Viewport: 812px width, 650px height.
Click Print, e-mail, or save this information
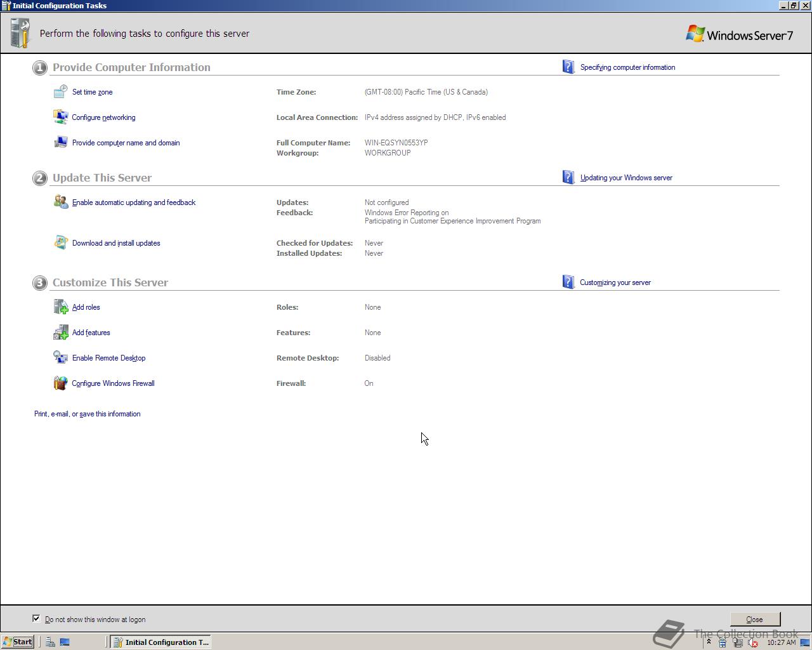tap(87, 414)
